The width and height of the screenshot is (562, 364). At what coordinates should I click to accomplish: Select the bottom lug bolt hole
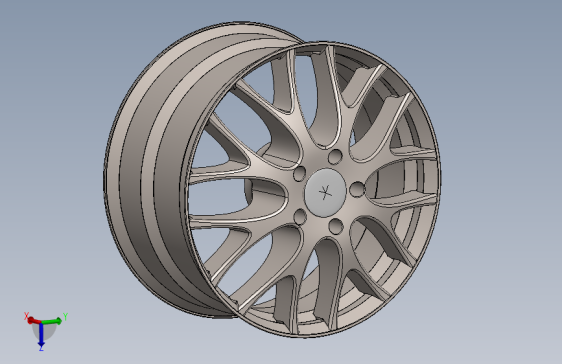pos(336,226)
